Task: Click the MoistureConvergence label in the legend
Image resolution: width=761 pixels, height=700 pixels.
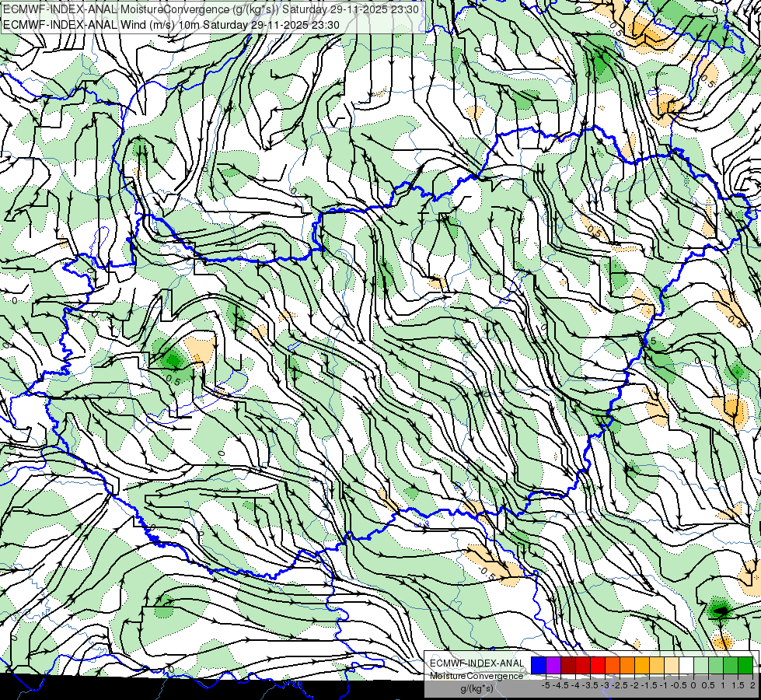Action: [x=476, y=676]
